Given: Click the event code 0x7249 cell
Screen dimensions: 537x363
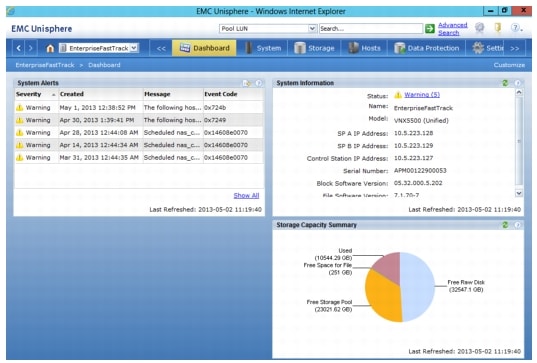Looking at the screenshot, I should click(215, 120).
